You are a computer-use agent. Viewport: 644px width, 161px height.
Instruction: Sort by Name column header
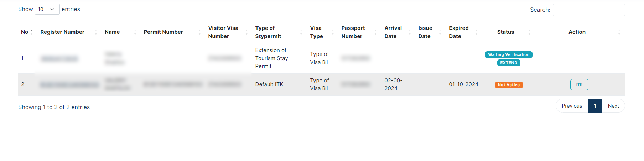click(121, 32)
